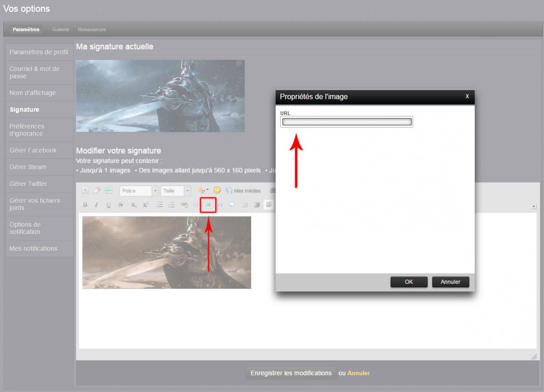Open Options de notification
Viewport: 544px width, 392px height.
click(39, 228)
